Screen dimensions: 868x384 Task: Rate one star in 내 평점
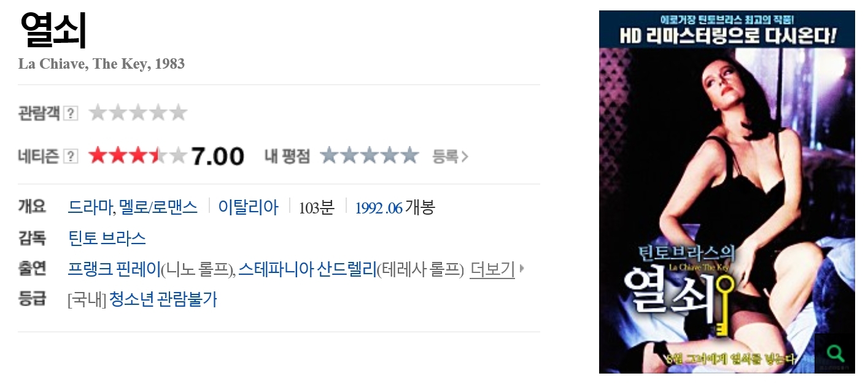(x=330, y=156)
